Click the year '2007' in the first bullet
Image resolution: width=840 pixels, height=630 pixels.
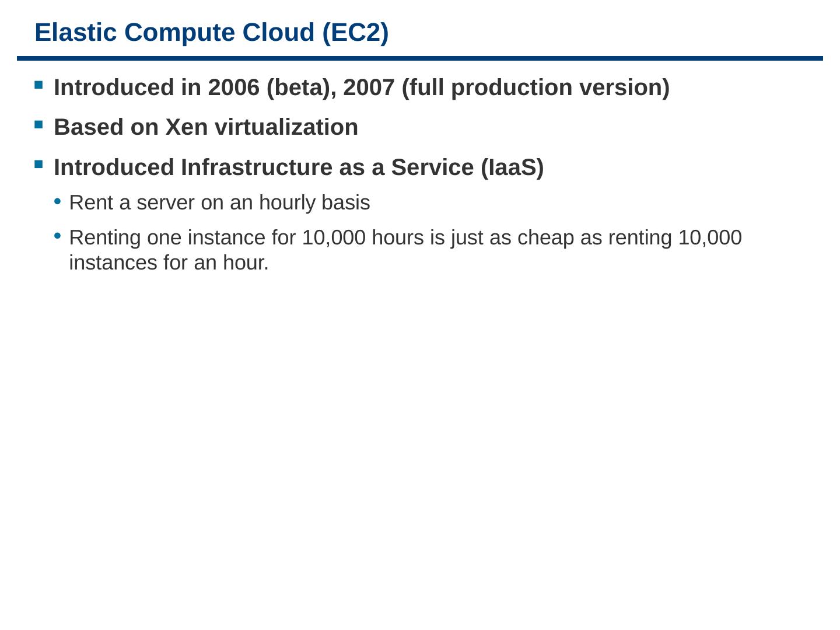click(369, 87)
